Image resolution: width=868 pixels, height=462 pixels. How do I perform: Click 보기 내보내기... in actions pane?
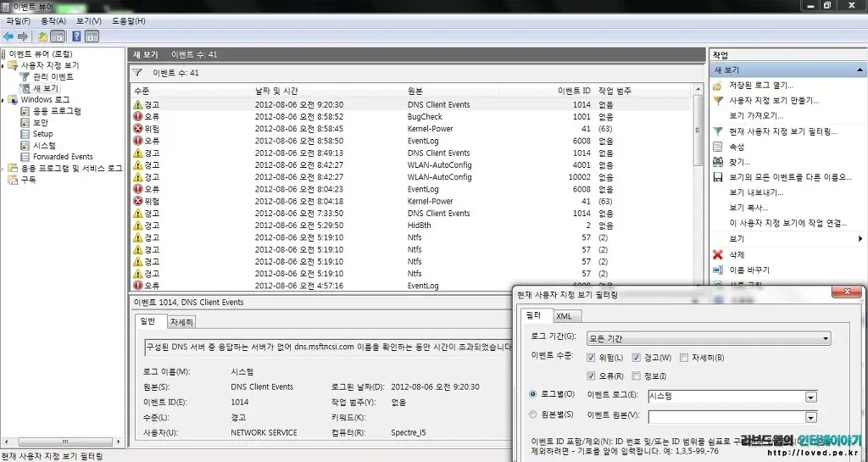click(x=756, y=193)
